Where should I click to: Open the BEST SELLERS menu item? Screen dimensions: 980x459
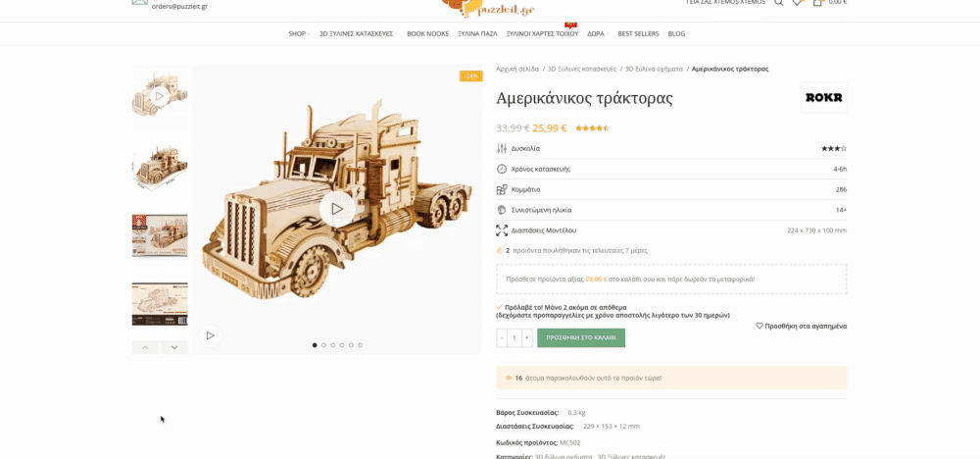638,33
